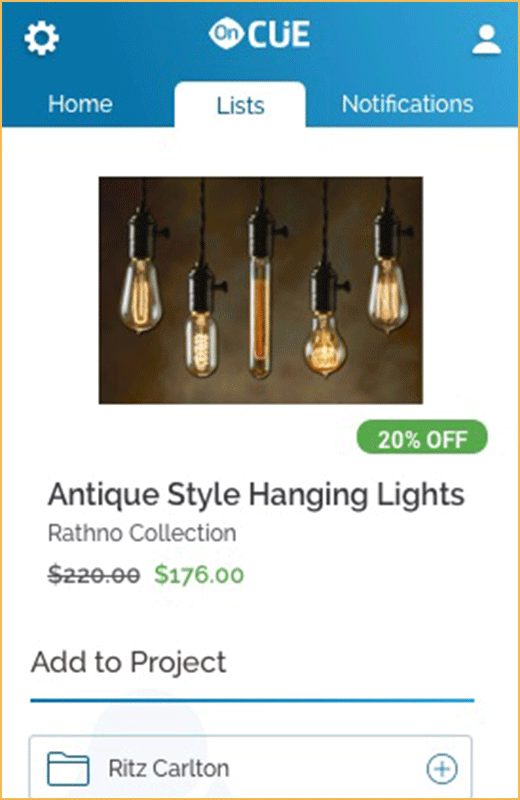The image size is (520, 800).
Task: Click the OnCUE logo
Action: coord(259,34)
